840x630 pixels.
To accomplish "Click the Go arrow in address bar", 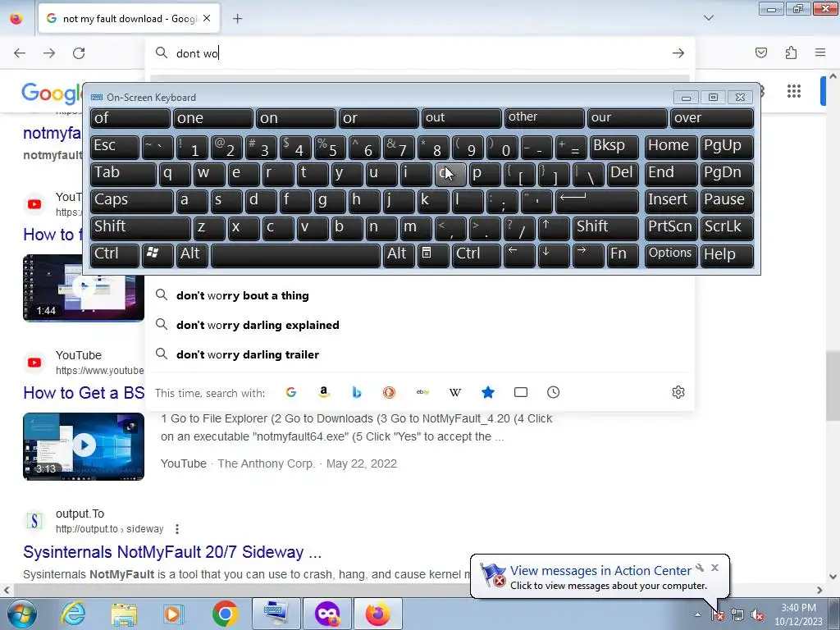I will (678, 53).
